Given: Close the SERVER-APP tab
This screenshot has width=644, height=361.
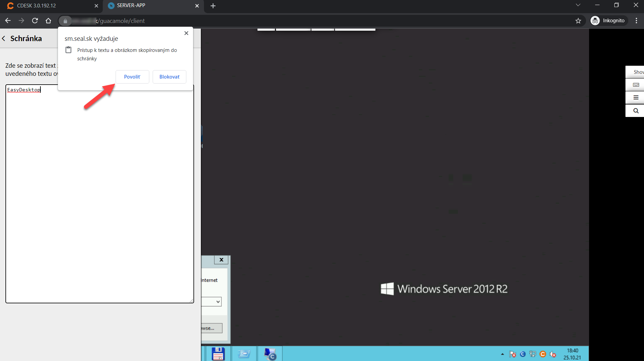Looking at the screenshot, I should pyautogui.click(x=197, y=6).
